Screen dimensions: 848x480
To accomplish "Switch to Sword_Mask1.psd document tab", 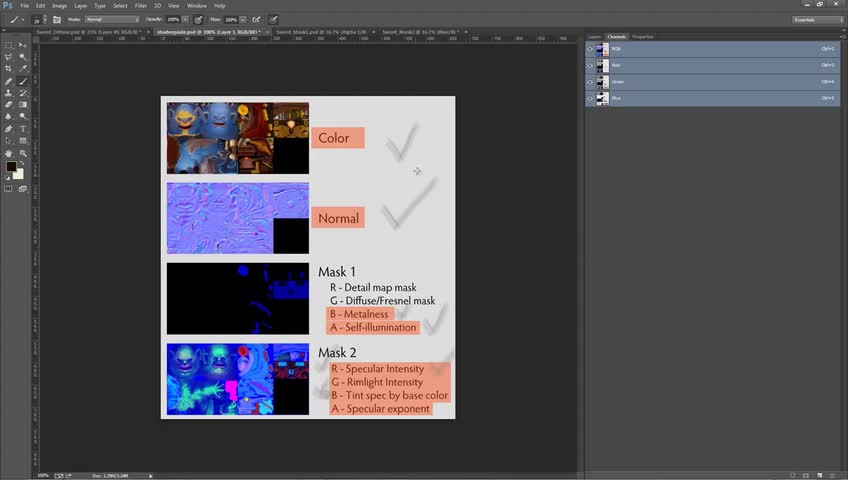I will 321,32.
